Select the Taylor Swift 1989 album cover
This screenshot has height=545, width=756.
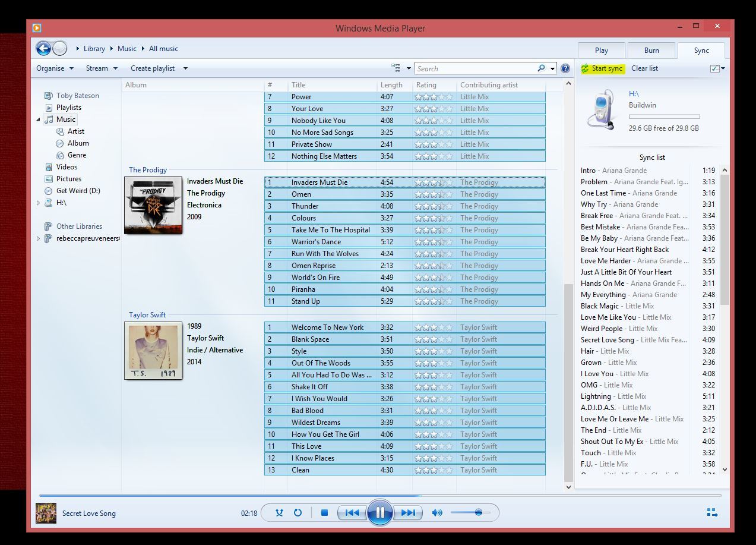153,350
